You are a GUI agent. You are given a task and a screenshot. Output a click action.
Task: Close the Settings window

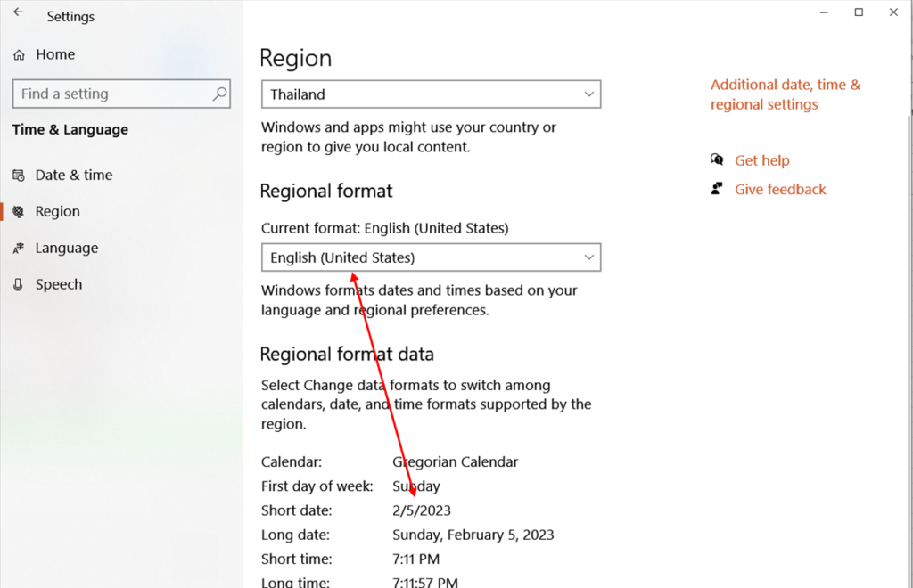click(893, 12)
